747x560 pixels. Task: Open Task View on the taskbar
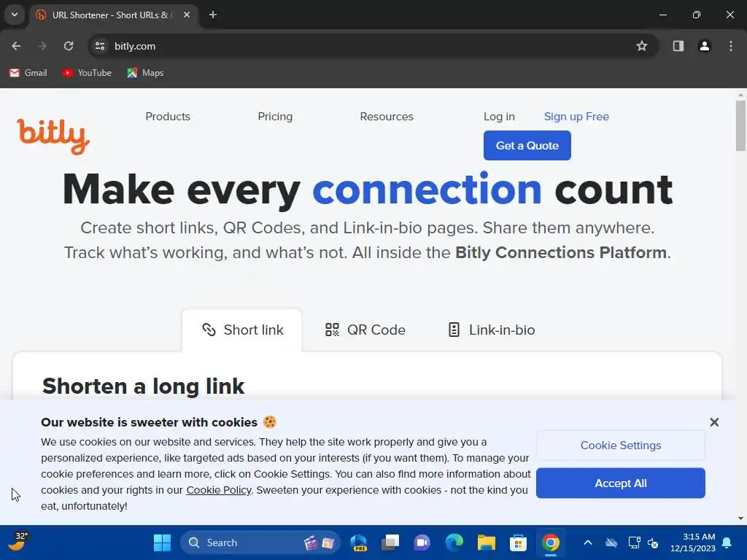pyautogui.click(x=390, y=542)
